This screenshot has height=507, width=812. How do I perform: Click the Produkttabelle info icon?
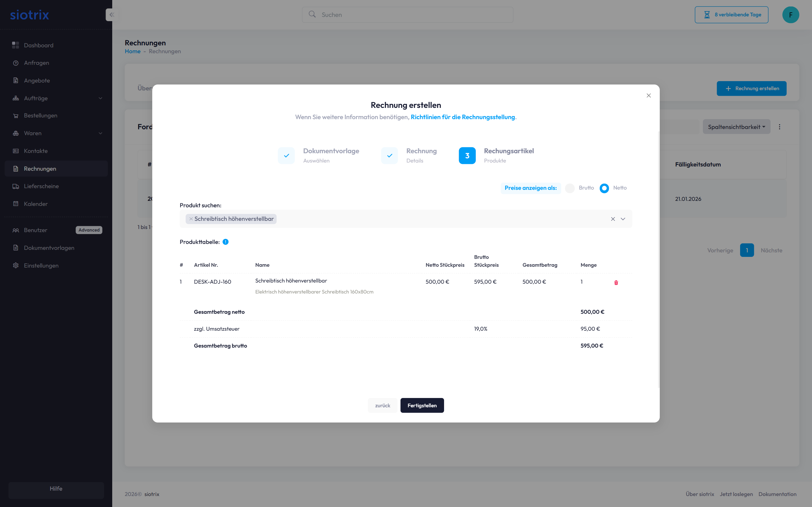(226, 242)
